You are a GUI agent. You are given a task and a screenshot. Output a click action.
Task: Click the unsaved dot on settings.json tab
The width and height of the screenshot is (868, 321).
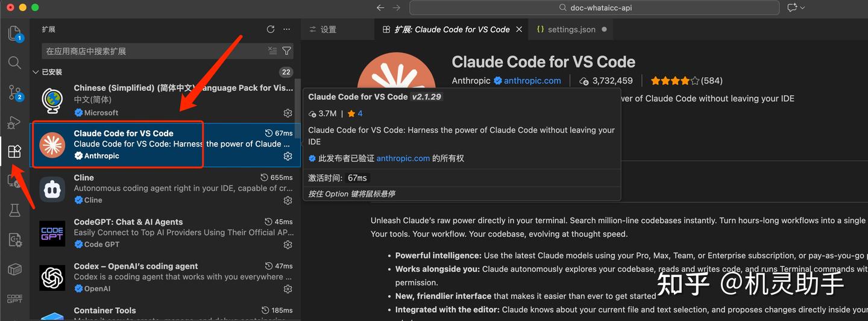[604, 30]
